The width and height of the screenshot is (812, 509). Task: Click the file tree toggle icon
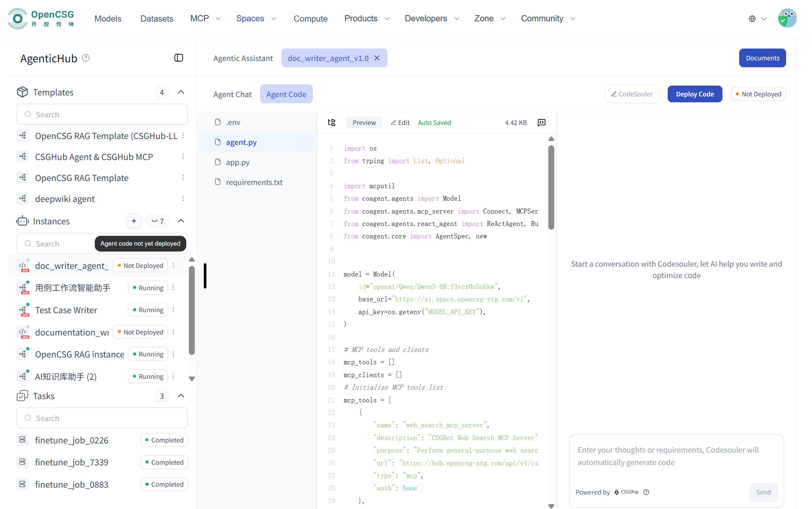tap(332, 123)
